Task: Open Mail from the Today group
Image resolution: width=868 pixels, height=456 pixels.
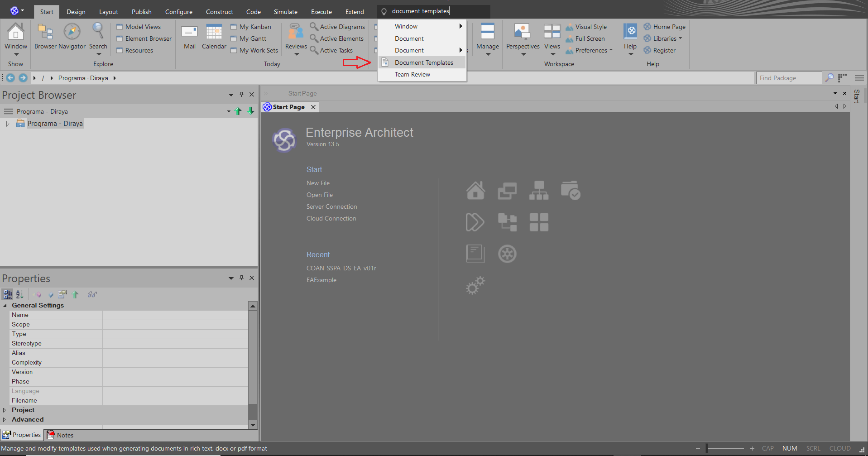Action: point(190,36)
